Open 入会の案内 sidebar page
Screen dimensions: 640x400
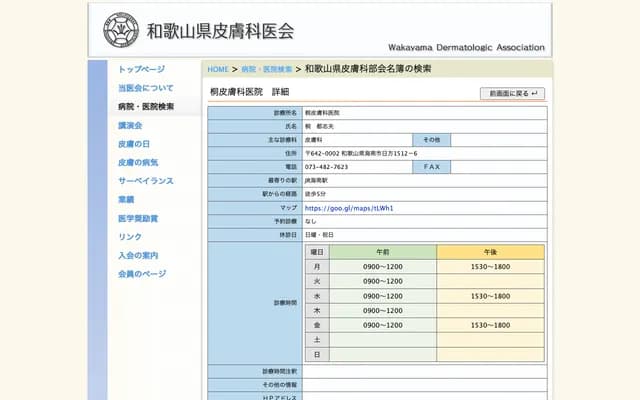coord(138,255)
